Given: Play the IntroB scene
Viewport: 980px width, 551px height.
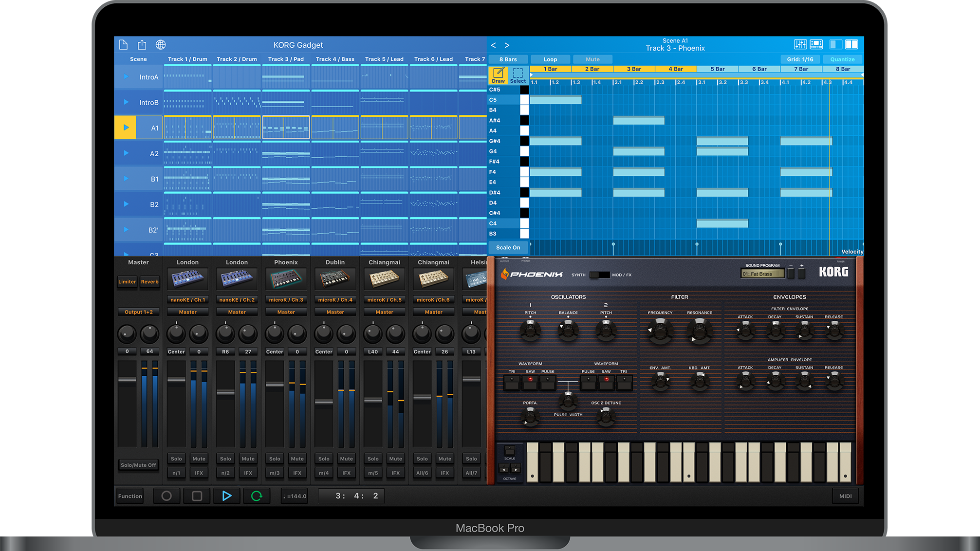Looking at the screenshot, I should (x=126, y=102).
